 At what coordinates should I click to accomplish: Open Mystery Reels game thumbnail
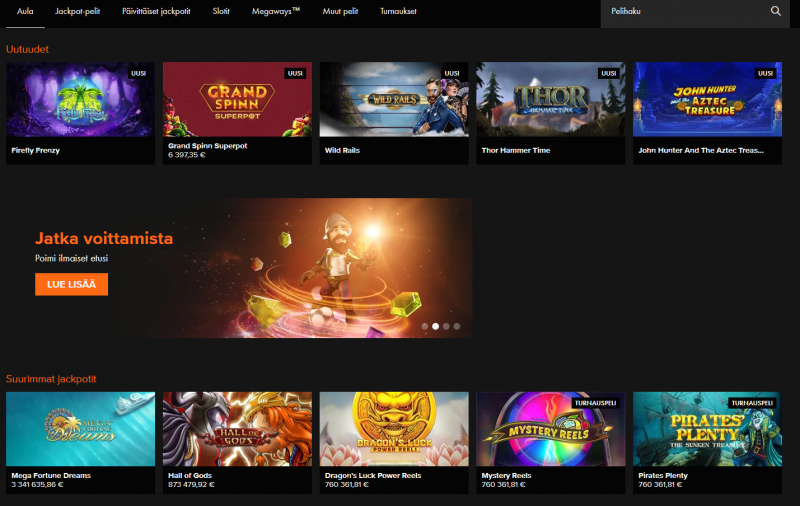(x=551, y=429)
